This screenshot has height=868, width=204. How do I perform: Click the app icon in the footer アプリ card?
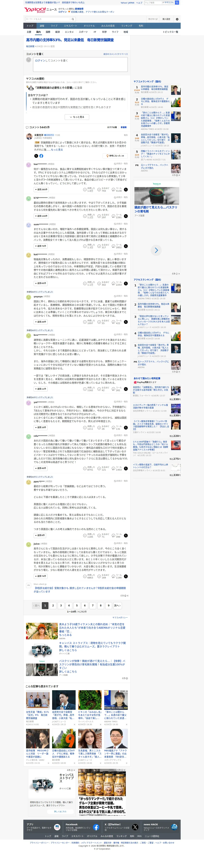coord(57,827)
